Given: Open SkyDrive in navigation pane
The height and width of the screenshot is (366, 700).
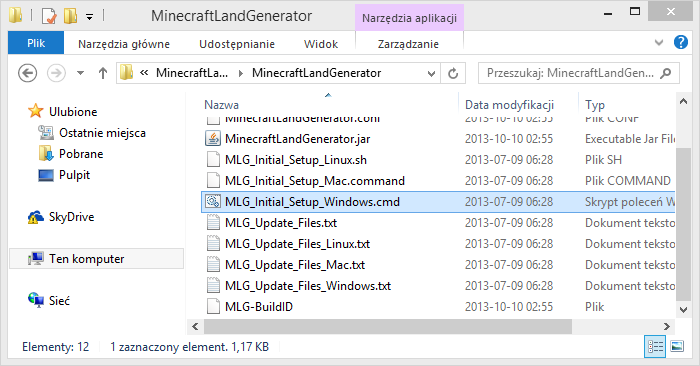Looking at the screenshot, I should click(x=71, y=217).
